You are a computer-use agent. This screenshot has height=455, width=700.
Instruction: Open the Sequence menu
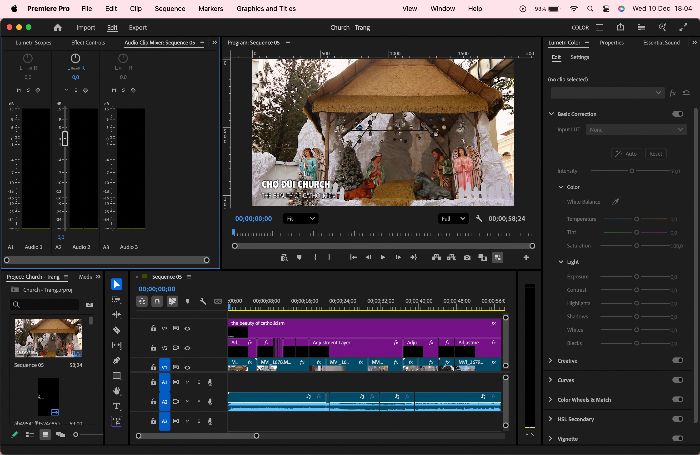170,8
